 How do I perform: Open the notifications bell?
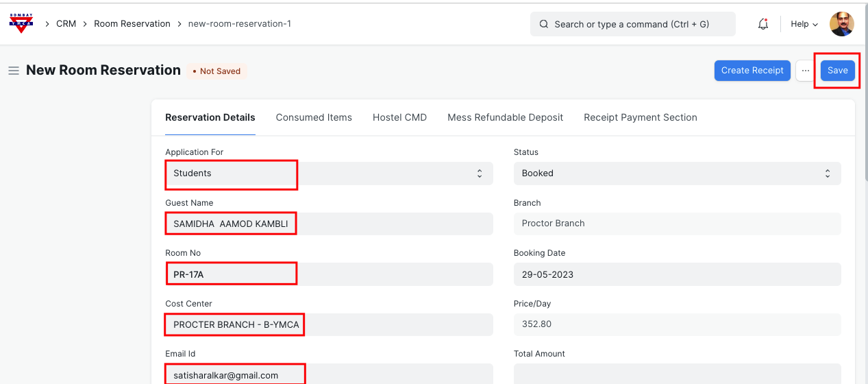tap(762, 24)
